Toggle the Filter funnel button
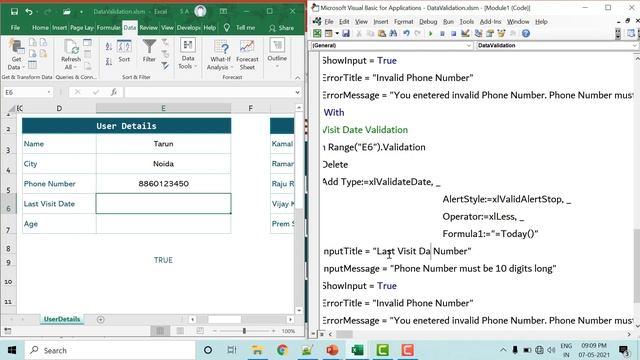Viewport: 640px width, 360px height. (x=149, y=51)
